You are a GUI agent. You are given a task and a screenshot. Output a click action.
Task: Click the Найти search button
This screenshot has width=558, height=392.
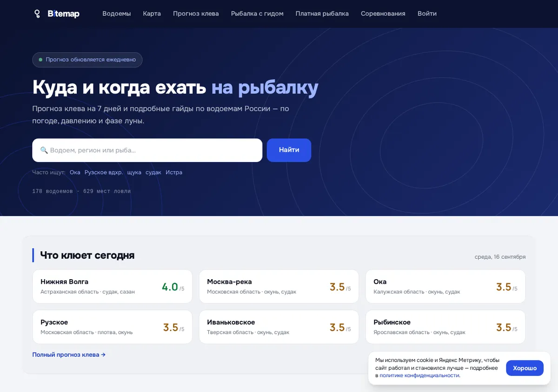point(289,150)
